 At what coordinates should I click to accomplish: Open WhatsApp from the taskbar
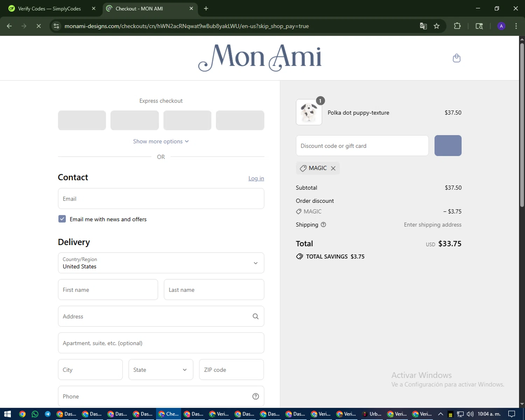(x=35, y=414)
